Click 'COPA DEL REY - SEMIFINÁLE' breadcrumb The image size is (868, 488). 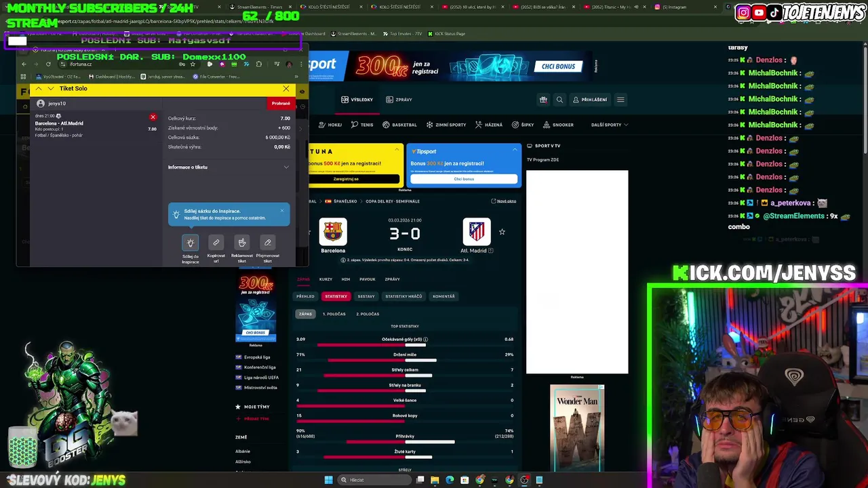click(393, 201)
